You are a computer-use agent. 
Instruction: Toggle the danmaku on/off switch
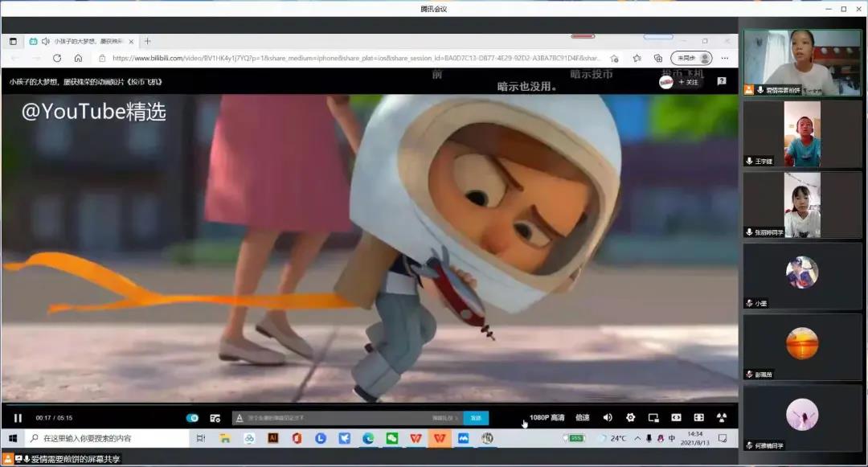point(192,418)
